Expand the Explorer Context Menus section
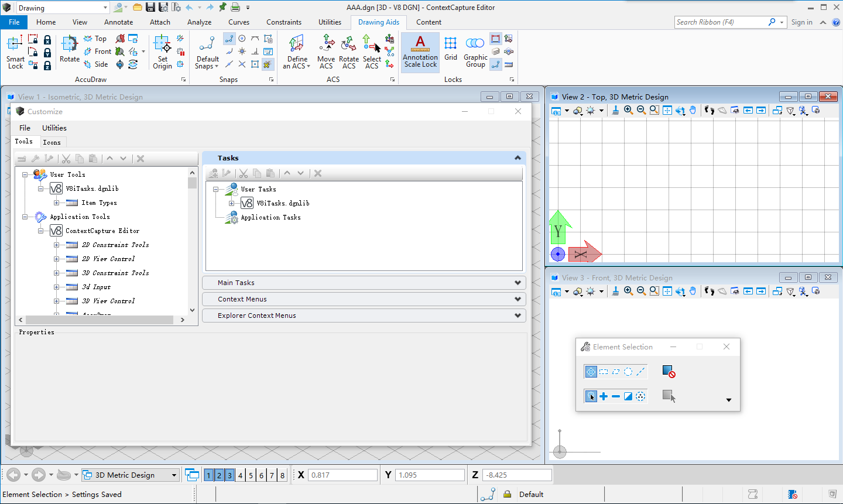The height and width of the screenshot is (504, 843). (x=364, y=316)
